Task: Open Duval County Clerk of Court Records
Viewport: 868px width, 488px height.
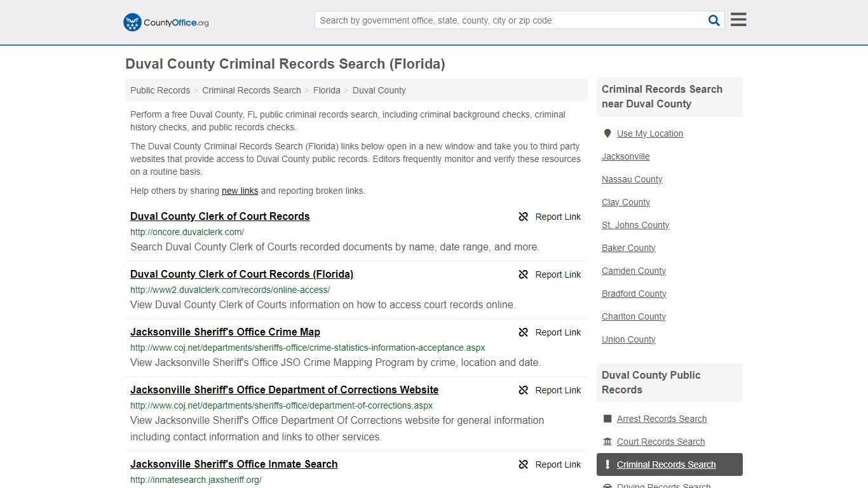Action: click(x=220, y=216)
